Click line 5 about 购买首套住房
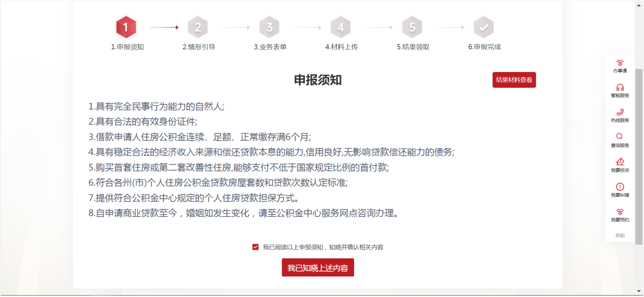644x297 pixels. [x=238, y=167]
